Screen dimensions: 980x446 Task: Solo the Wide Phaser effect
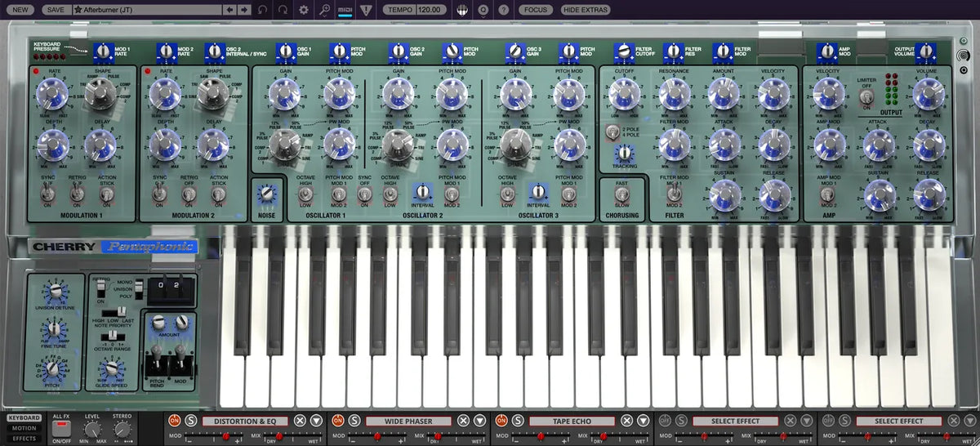[354, 421]
